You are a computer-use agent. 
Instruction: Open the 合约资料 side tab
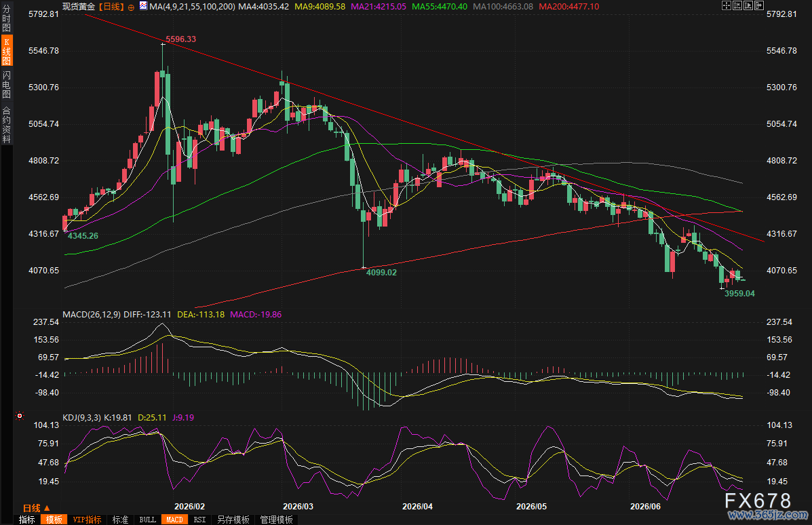6,124
